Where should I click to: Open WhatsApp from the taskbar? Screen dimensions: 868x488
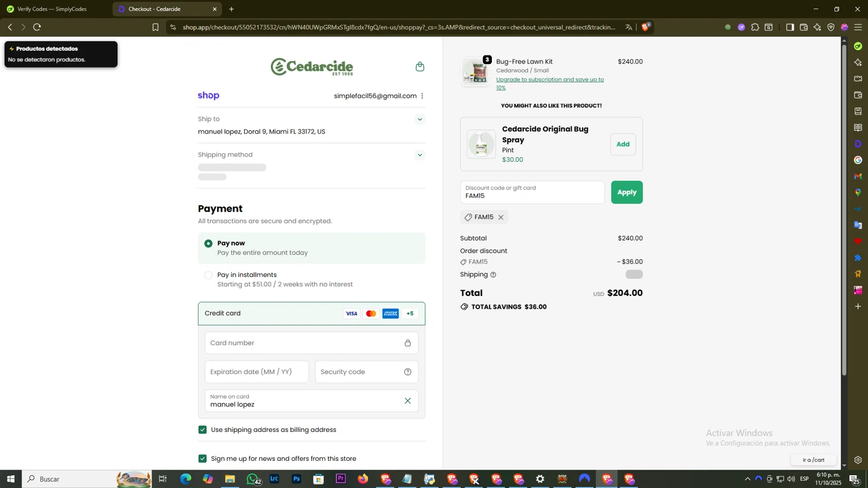click(253, 479)
